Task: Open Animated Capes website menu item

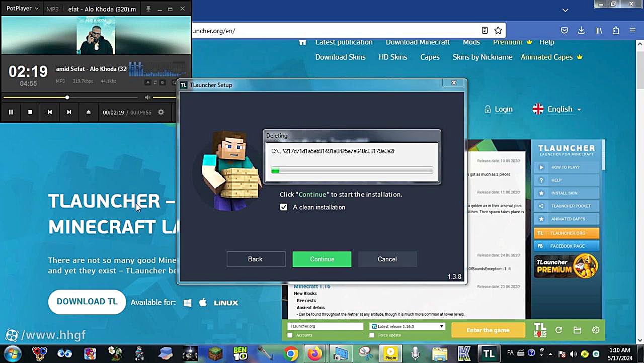Action: tap(551, 57)
